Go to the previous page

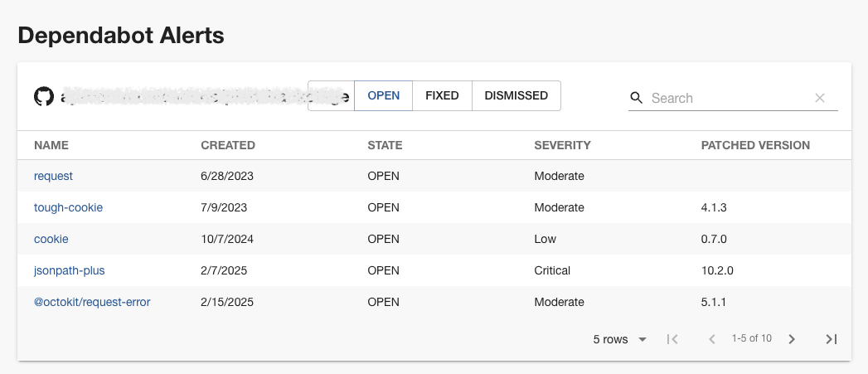point(712,339)
